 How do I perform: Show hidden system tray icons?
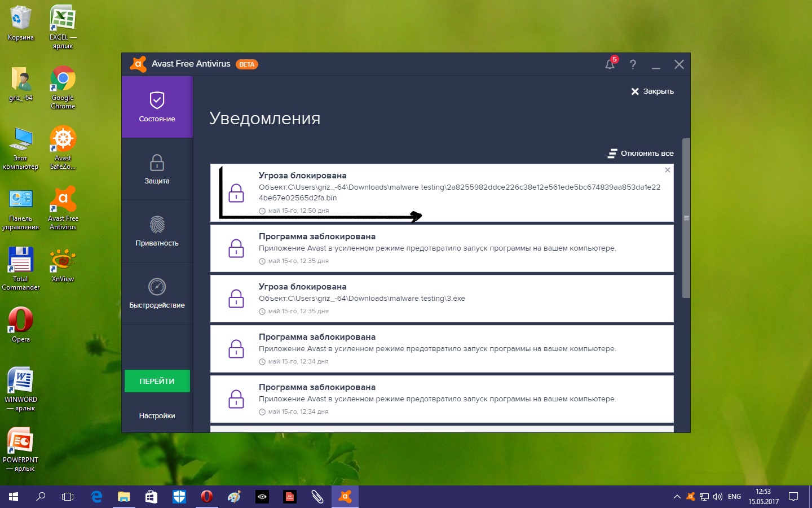point(677,497)
